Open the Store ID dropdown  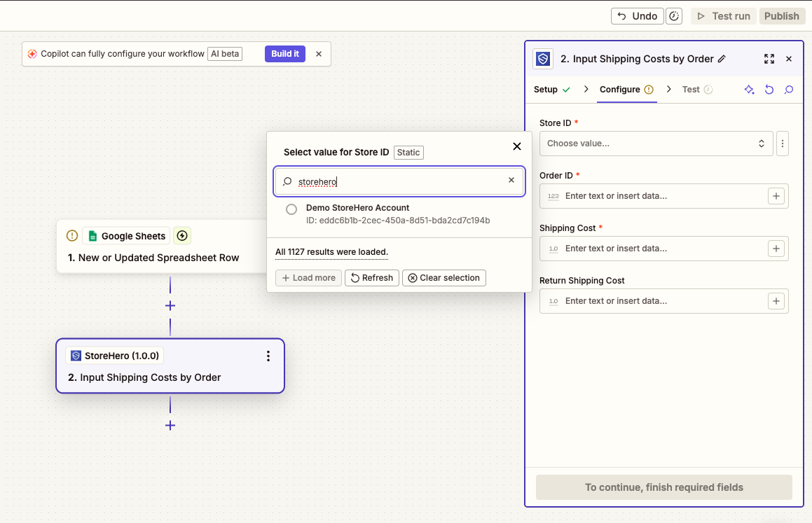[x=656, y=144]
